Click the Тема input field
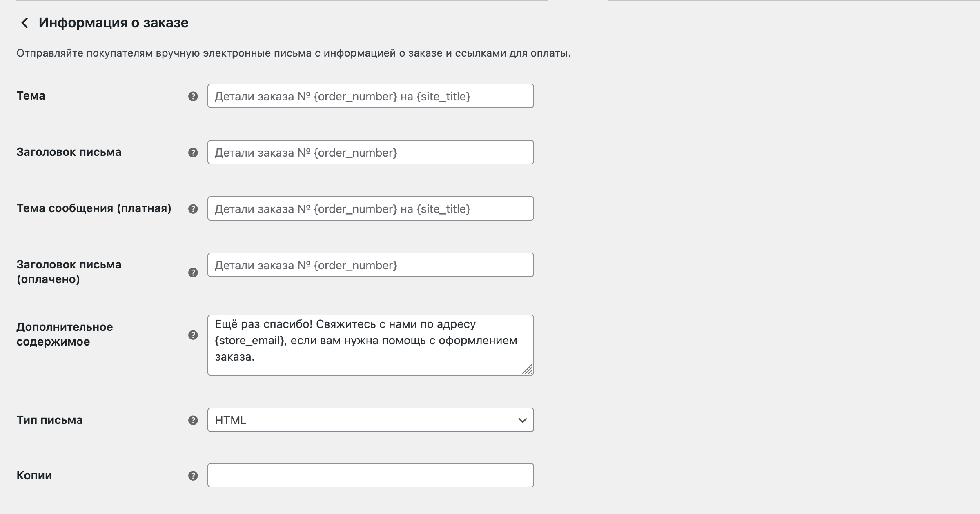Viewport: 980px width, 514px height. point(370,96)
